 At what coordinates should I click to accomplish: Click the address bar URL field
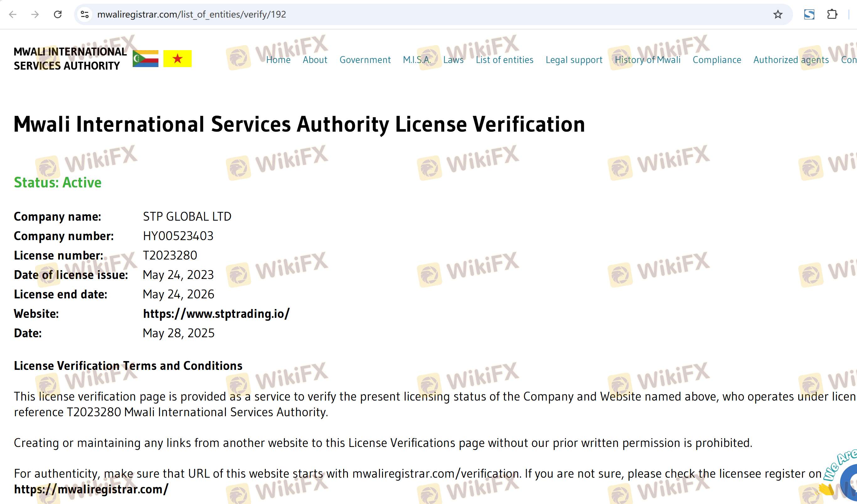click(408, 14)
